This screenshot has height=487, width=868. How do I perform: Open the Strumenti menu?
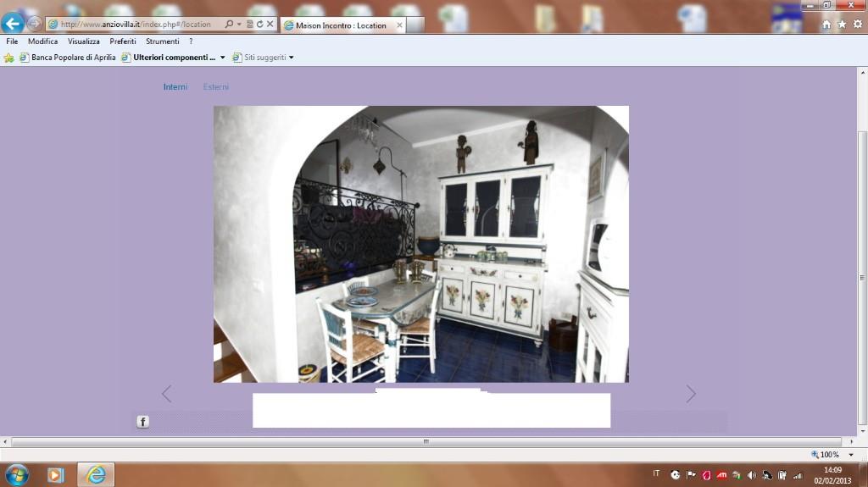(162, 41)
